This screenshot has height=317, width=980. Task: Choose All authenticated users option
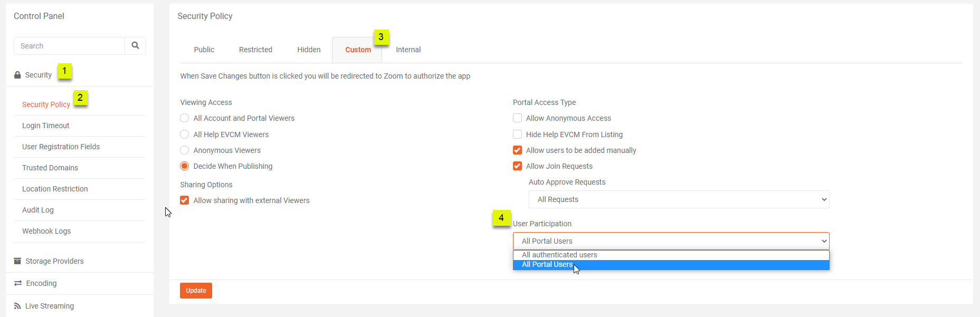point(559,255)
